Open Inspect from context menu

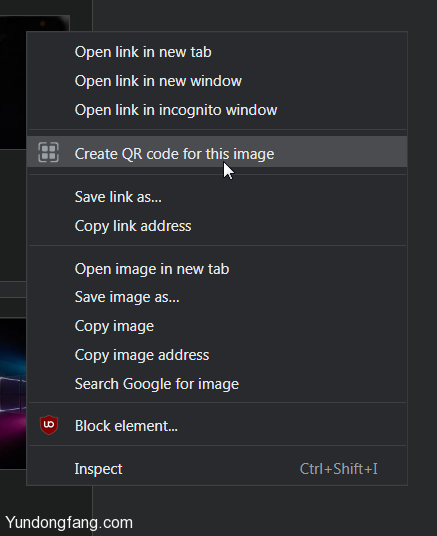coord(217,469)
